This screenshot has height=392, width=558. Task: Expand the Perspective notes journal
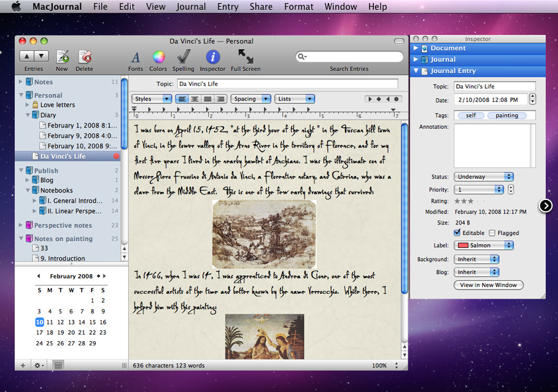point(21,225)
